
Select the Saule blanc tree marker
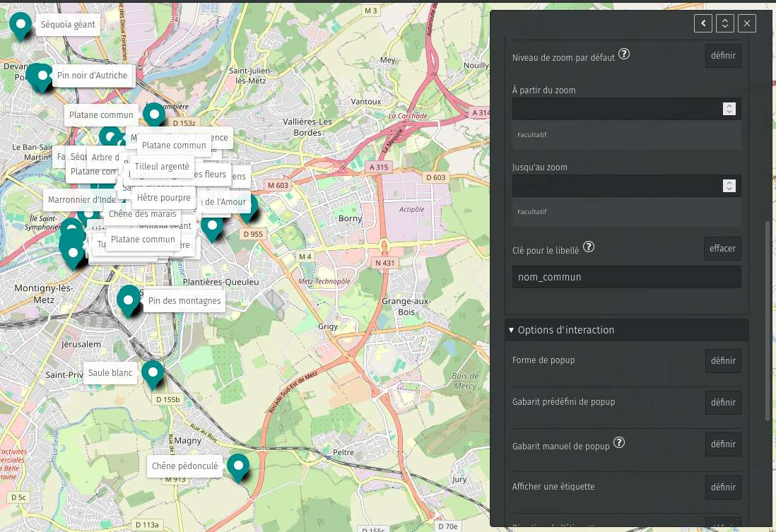[x=153, y=373]
